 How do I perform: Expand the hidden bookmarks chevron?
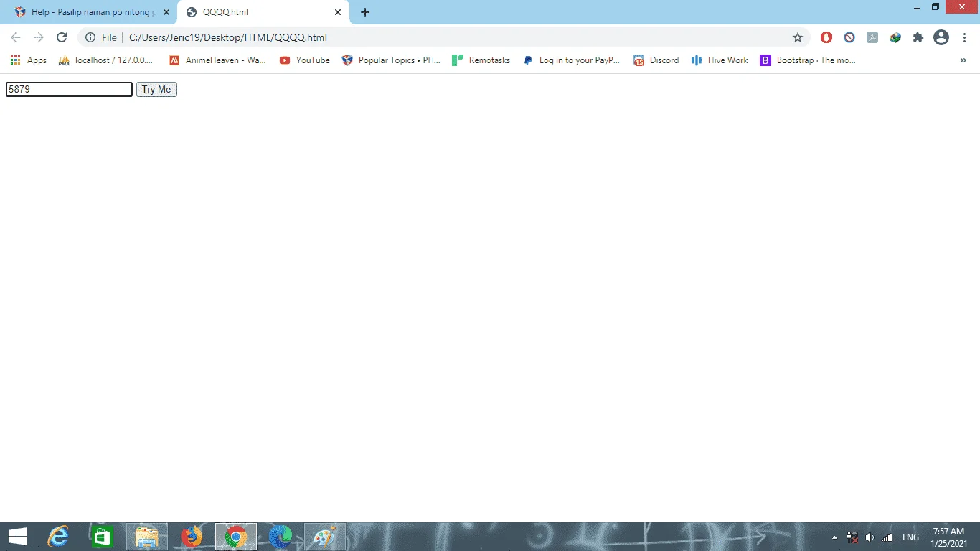pyautogui.click(x=963, y=60)
